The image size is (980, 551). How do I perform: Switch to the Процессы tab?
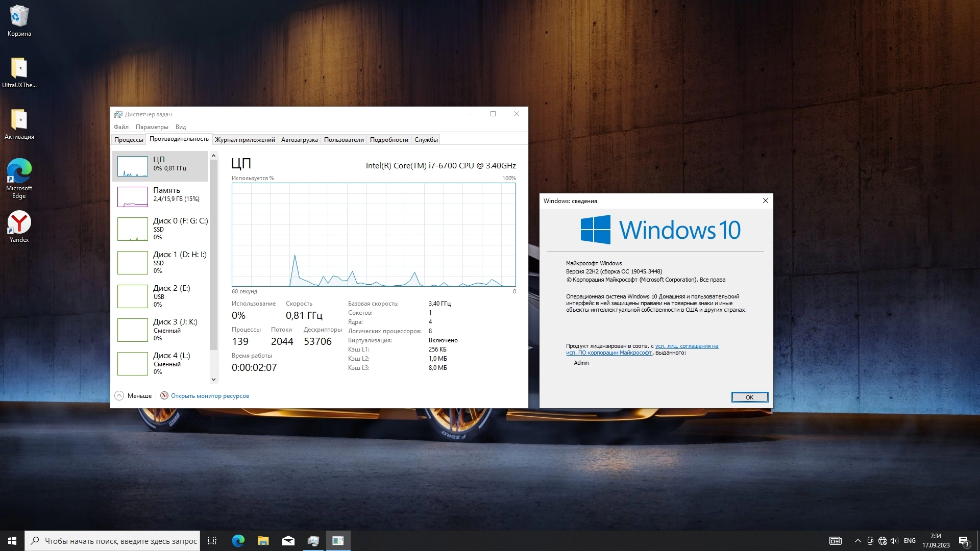(129, 140)
